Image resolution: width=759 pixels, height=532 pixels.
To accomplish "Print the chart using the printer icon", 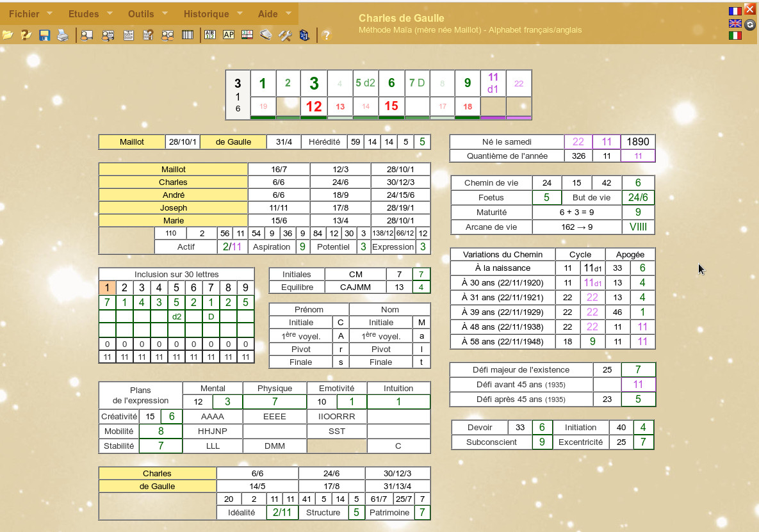I will point(63,35).
